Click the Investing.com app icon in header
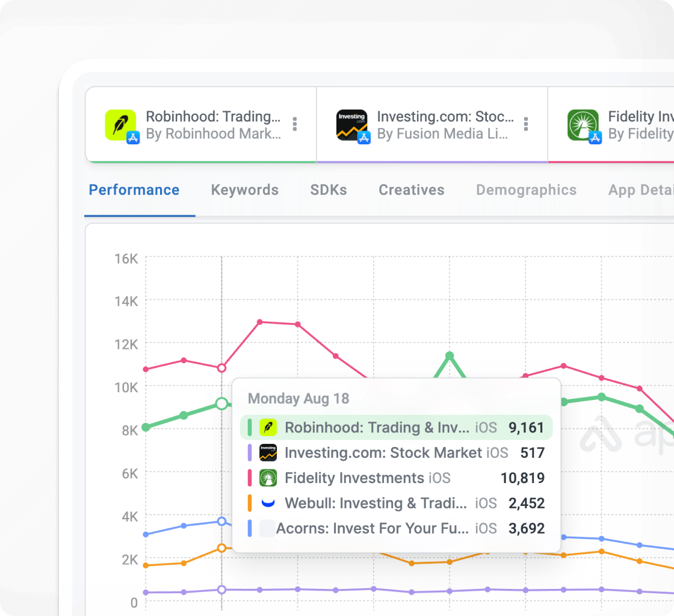The image size is (674, 616). (x=351, y=125)
